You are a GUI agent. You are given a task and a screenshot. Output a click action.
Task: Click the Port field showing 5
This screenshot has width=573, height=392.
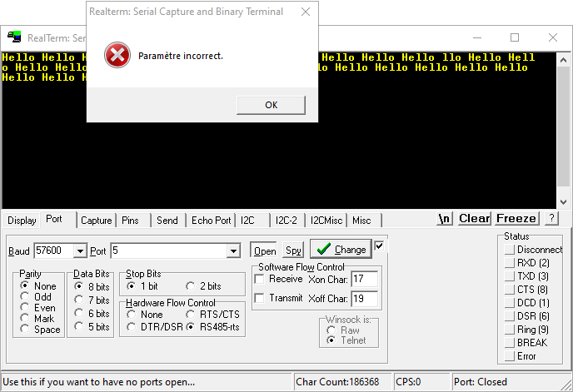tap(168, 251)
